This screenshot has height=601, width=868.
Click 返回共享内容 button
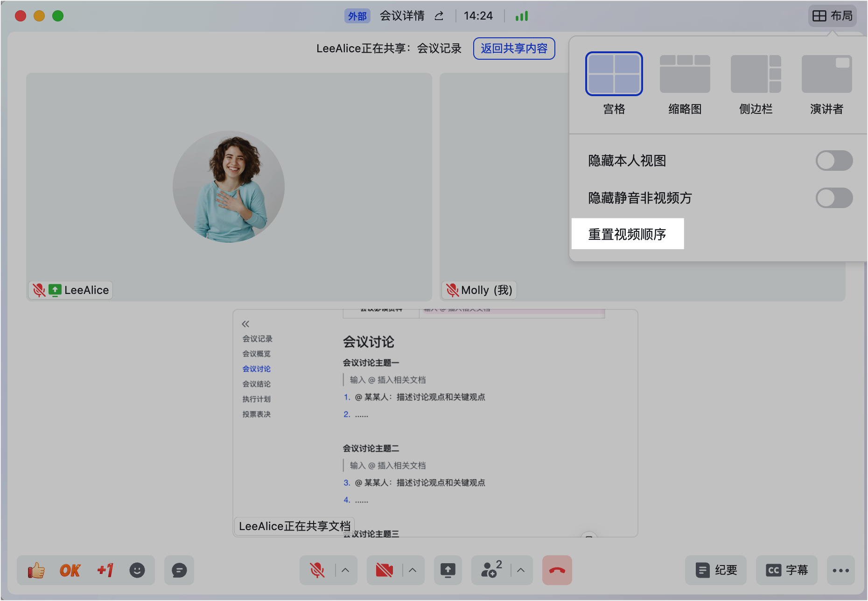pyautogui.click(x=514, y=49)
